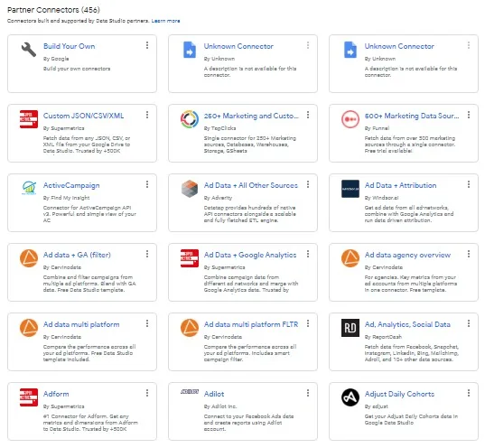Click the Adverity hexagon icon

190,189
